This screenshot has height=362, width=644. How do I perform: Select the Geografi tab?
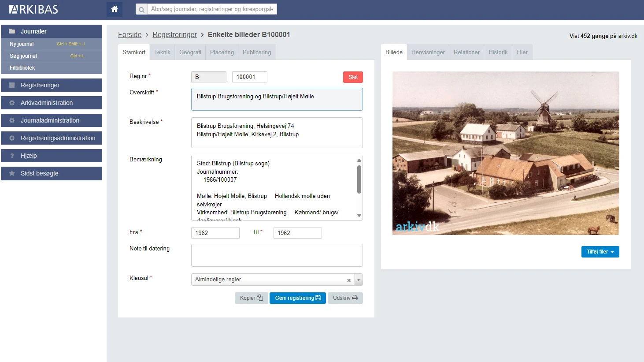click(x=190, y=52)
